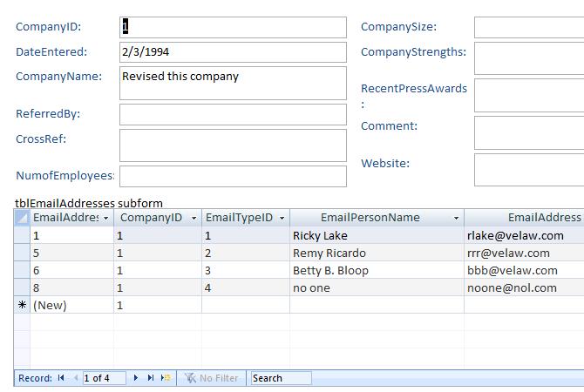Click the DateEntered field
The height and width of the screenshot is (392, 584).
[x=233, y=52]
